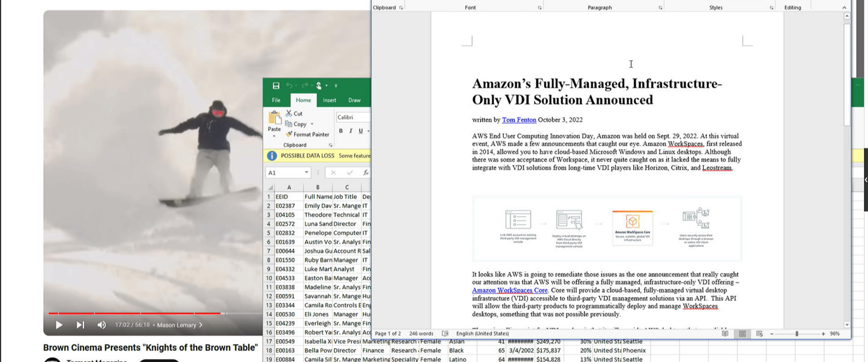Select column A header in Excel
This screenshot has width=868, height=362.
[x=289, y=187]
